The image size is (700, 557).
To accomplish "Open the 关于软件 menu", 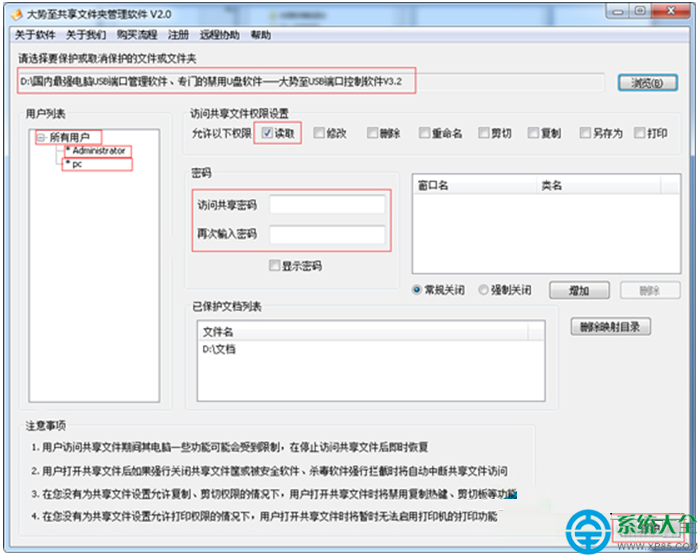I will pos(35,35).
